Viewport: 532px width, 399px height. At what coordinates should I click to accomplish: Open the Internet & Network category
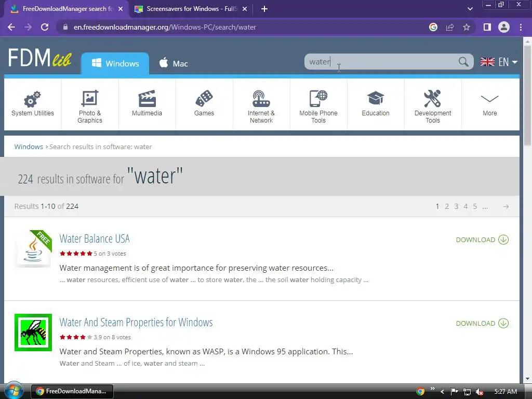tap(261, 104)
